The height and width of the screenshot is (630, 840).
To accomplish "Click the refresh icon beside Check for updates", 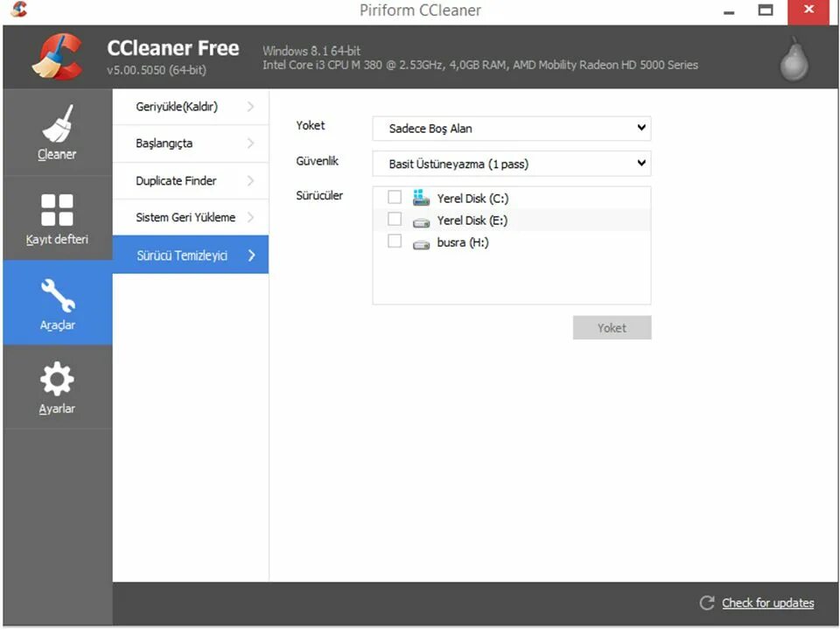I will [x=707, y=603].
